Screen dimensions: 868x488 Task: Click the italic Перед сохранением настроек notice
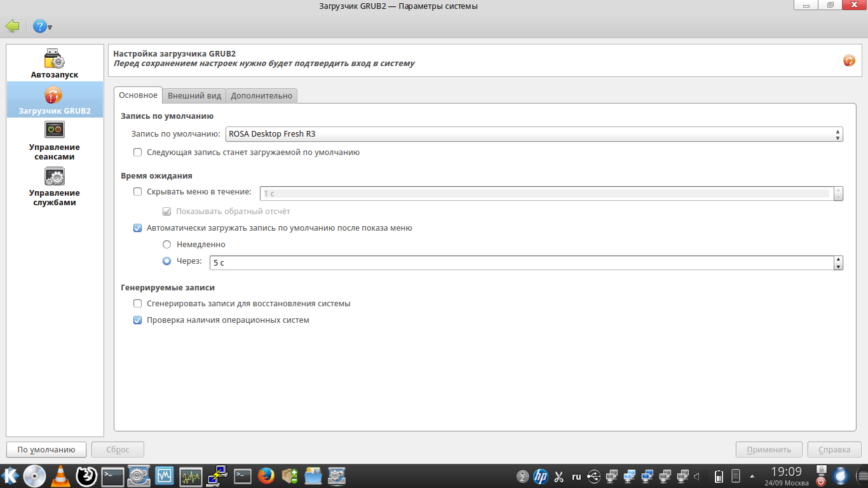pyautogui.click(x=264, y=64)
